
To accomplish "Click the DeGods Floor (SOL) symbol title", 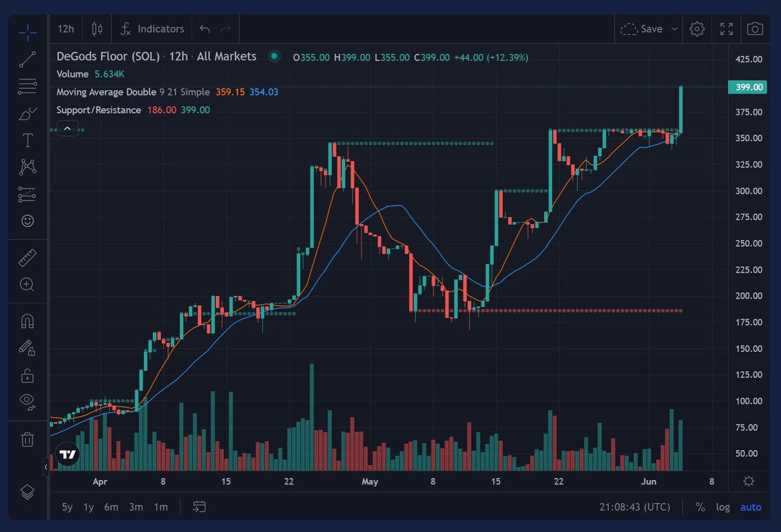I will [x=108, y=57].
